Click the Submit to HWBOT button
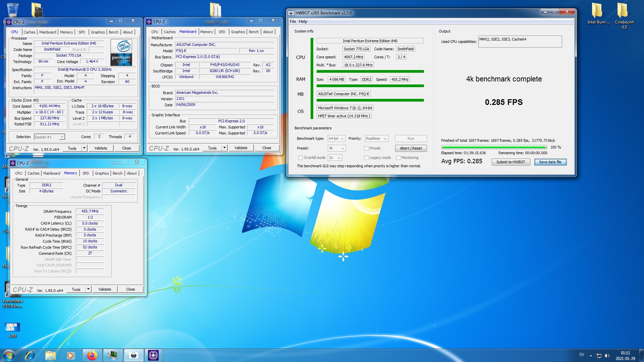 511,162
